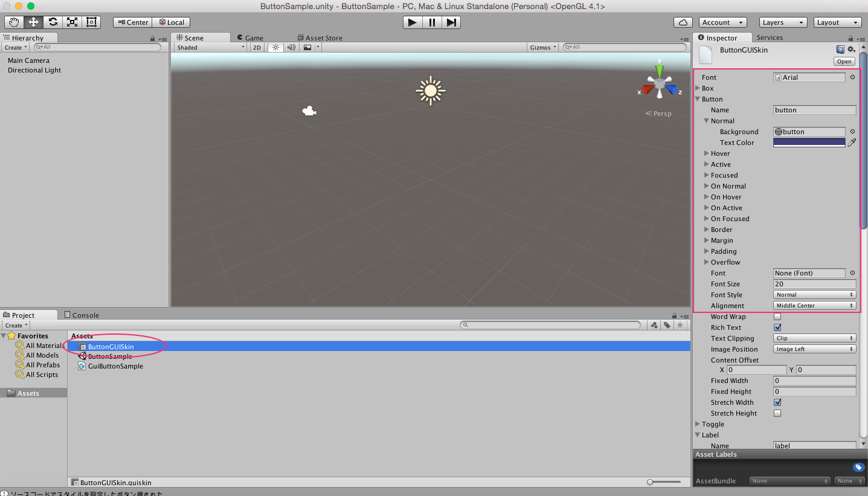Uncheck Stretch Width for the button style
This screenshot has height=496, width=868.
click(777, 402)
